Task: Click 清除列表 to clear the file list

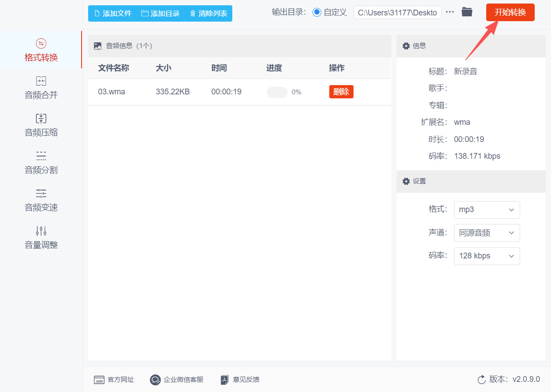Action: (x=207, y=13)
